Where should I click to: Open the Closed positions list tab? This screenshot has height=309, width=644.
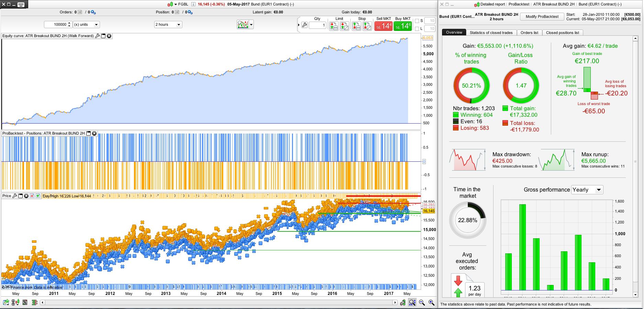pos(563,33)
